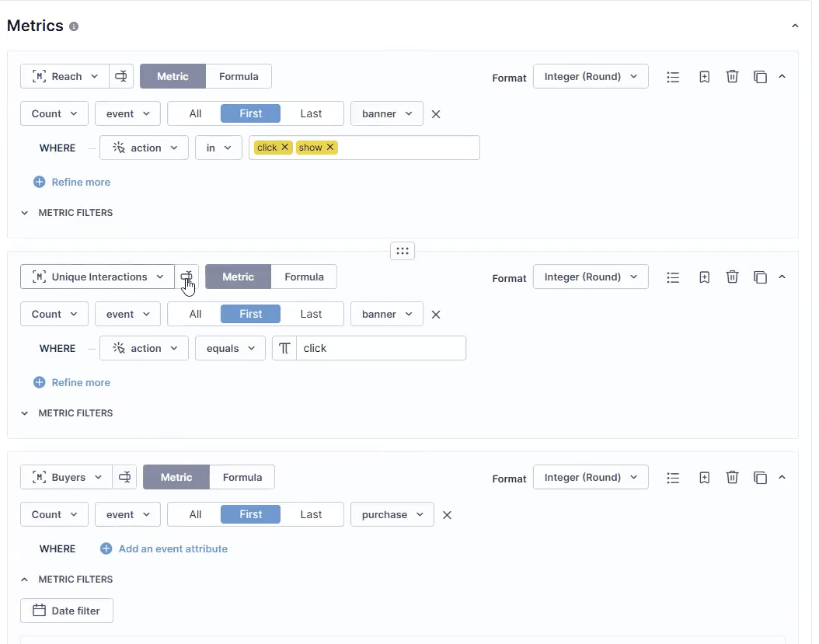The image size is (819, 644).
Task: Delete the Reach metric
Action: [732, 77]
